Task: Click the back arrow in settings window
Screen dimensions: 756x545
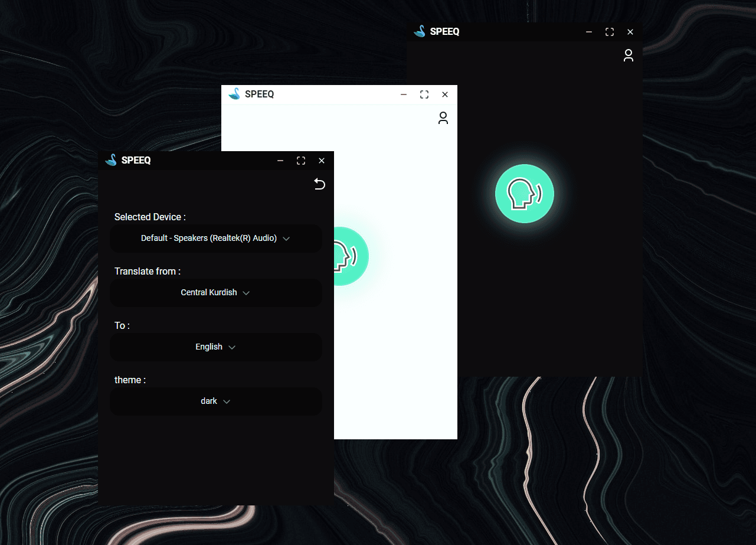Action: (x=319, y=184)
